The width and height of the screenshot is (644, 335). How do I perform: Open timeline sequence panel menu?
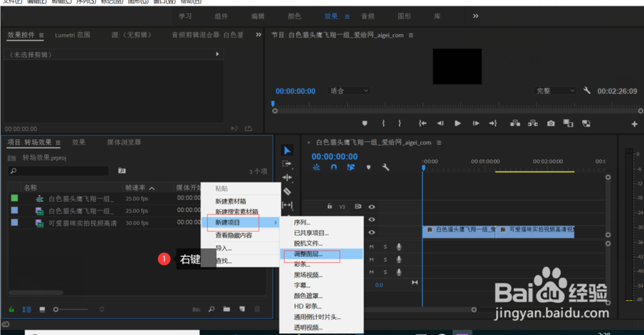click(439, 142)
